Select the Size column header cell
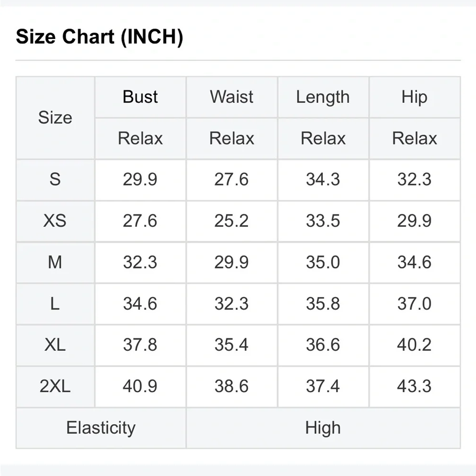This screenshot has width=476, height=476. [55, 118]
